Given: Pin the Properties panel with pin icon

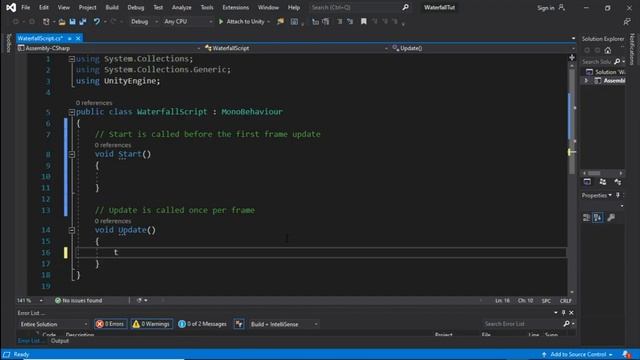Looking at the screenshot, I should (x=618, y=195).
